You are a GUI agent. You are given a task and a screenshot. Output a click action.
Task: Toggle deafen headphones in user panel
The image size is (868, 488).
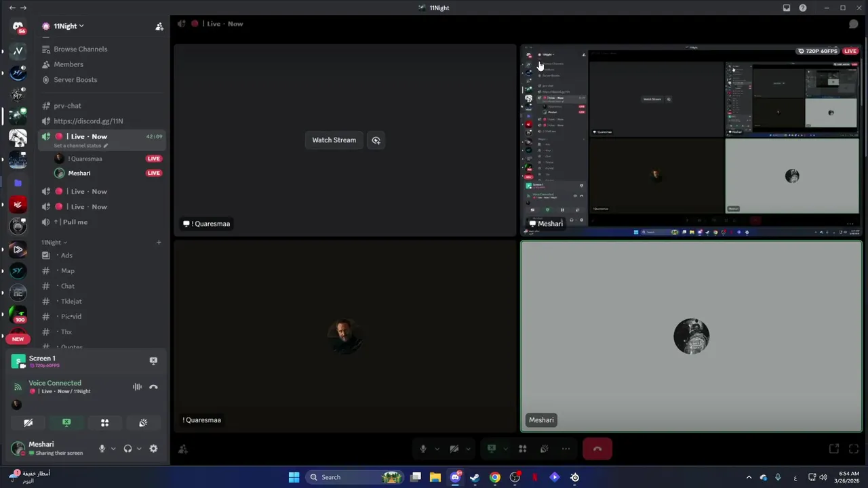coord(127,449)
